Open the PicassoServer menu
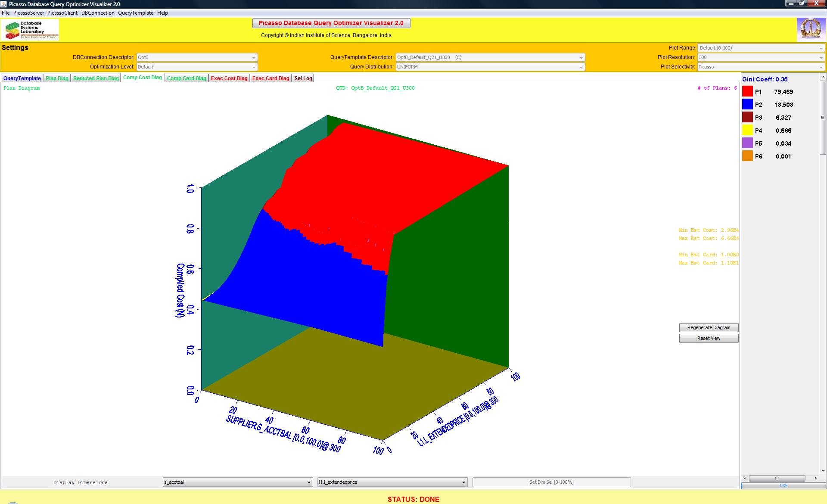The height and width of the screenshot is (504, 827). 28,13
